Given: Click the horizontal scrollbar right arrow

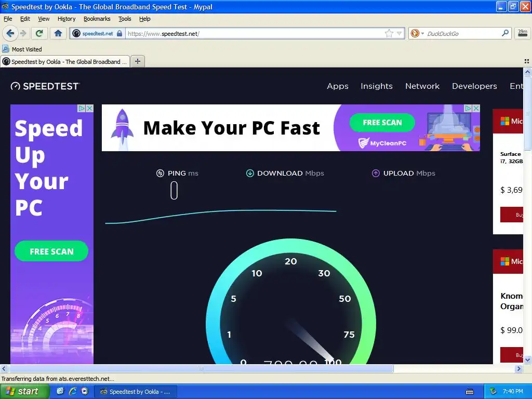Looking at the screenshot, I should [x=518, y=368].
